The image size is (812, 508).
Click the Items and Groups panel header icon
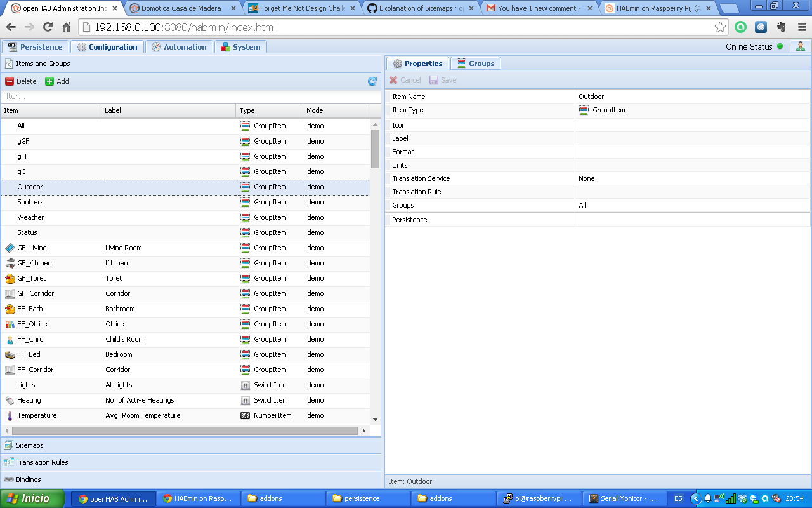(9, 63)
